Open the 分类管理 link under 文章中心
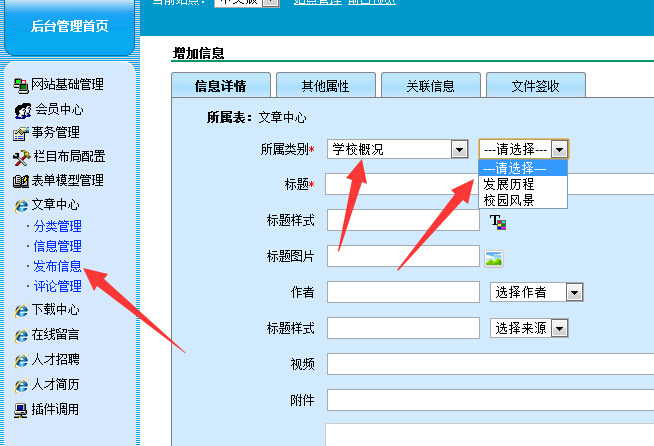The height and width of the screenshot is (446, 654). tap(57, 226)
